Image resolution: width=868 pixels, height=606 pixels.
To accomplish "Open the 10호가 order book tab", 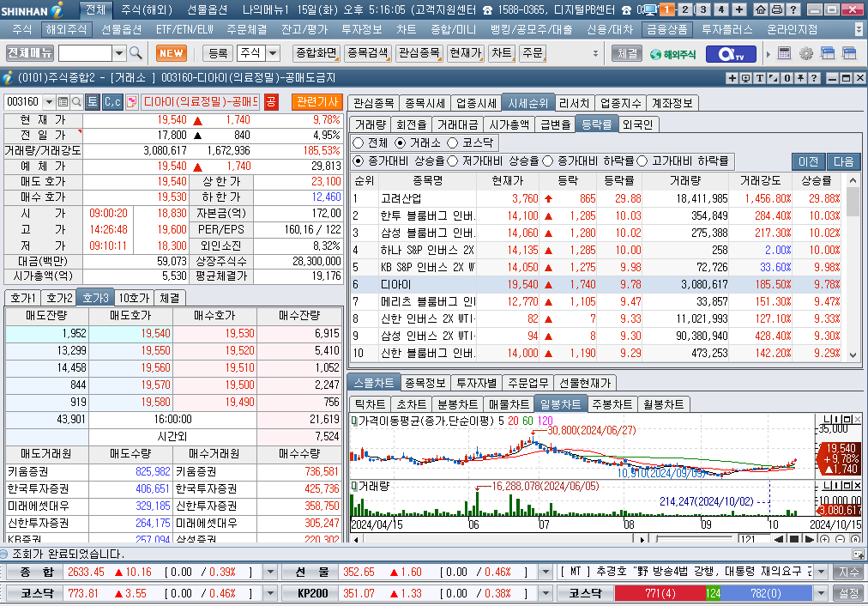I will (x=134, y=298).
